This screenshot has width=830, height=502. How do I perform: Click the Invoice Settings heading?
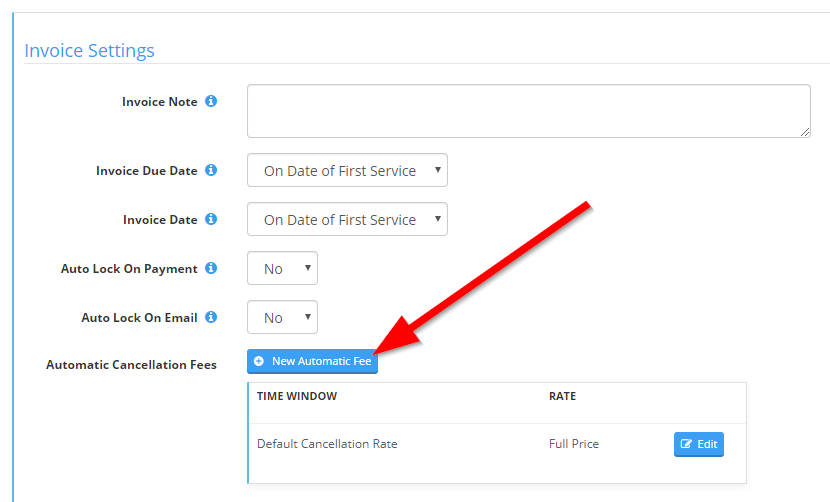pyautogui.click(x=89, y=50)
